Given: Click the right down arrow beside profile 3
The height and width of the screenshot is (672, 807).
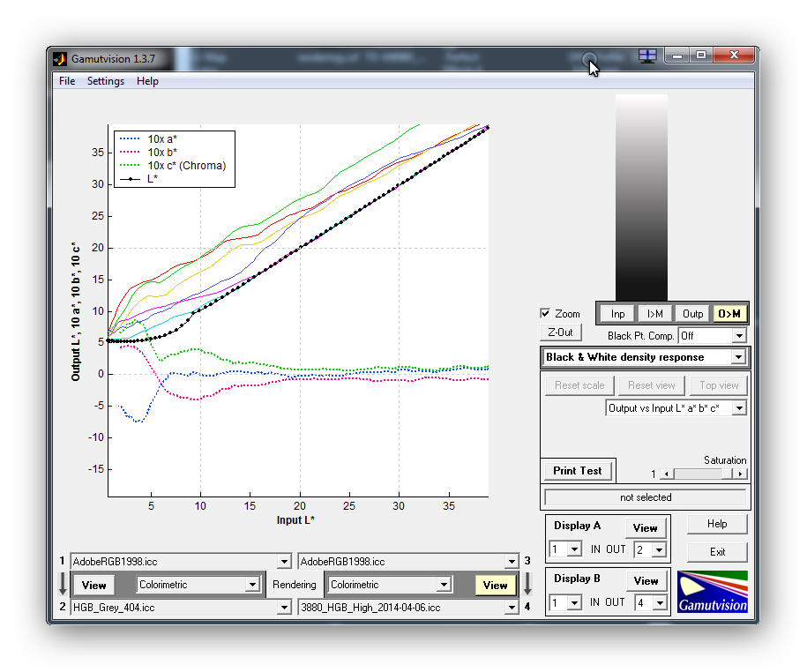Looking at the screenshot, I should 527,584.
